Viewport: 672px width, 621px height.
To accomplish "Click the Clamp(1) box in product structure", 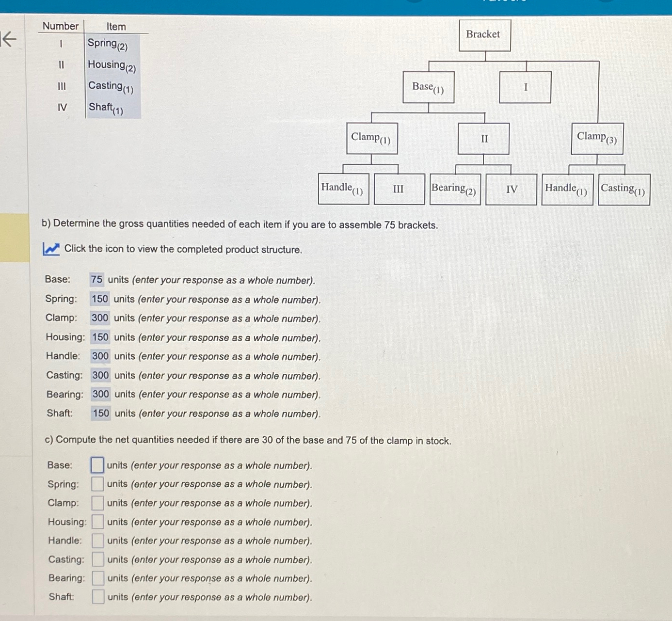I will coord(372,139).
